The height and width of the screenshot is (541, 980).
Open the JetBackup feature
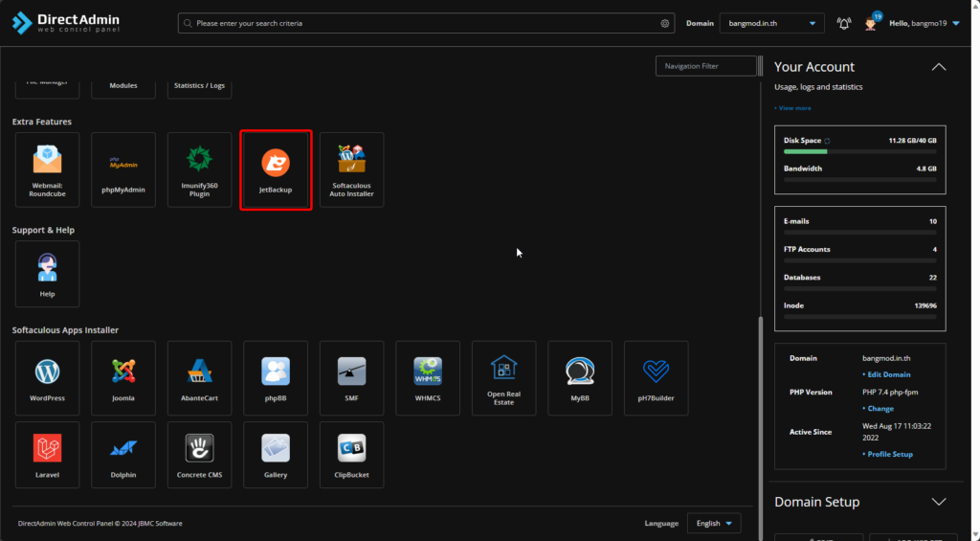coord(276,170)
